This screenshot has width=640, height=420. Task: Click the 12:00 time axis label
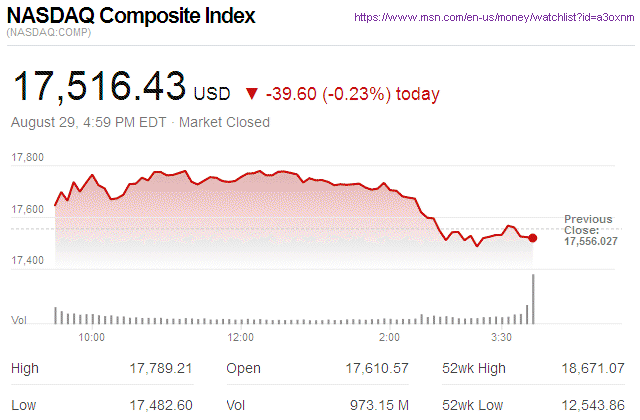tap(241, 338)
